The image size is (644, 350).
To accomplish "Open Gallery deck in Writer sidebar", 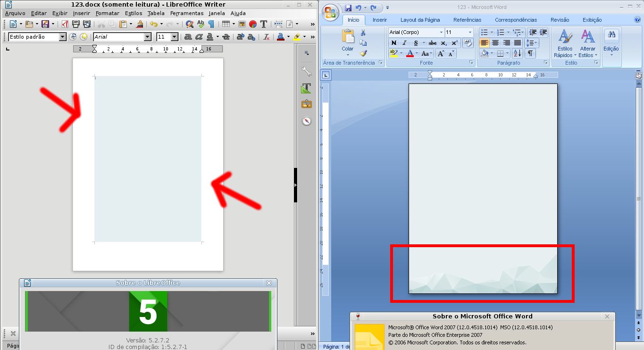I will tap(307, 104).
